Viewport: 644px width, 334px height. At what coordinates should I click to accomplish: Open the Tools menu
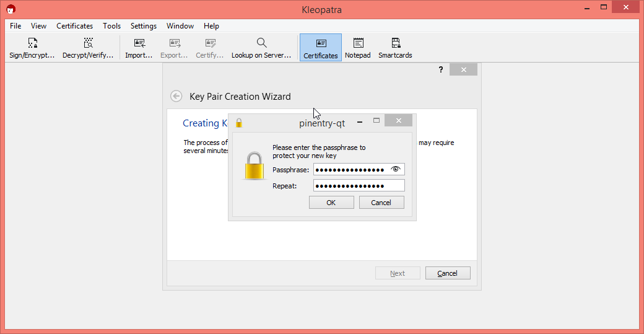pyautogui.click(x=111, y=26)
